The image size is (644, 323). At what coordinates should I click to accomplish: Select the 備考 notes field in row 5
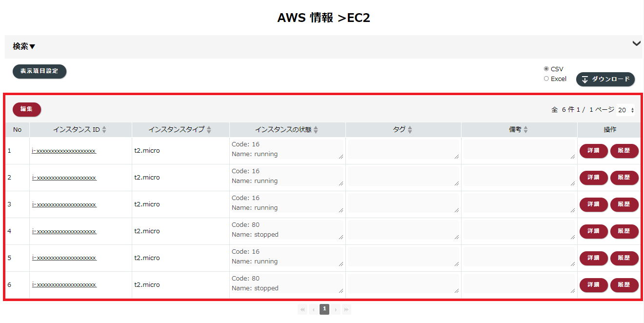point(520,257)
